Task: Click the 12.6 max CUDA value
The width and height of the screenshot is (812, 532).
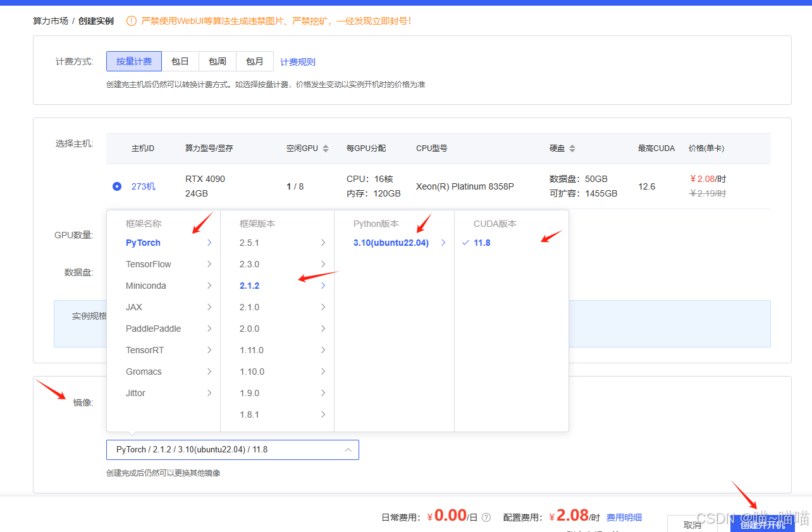Action: click(647, 186)
